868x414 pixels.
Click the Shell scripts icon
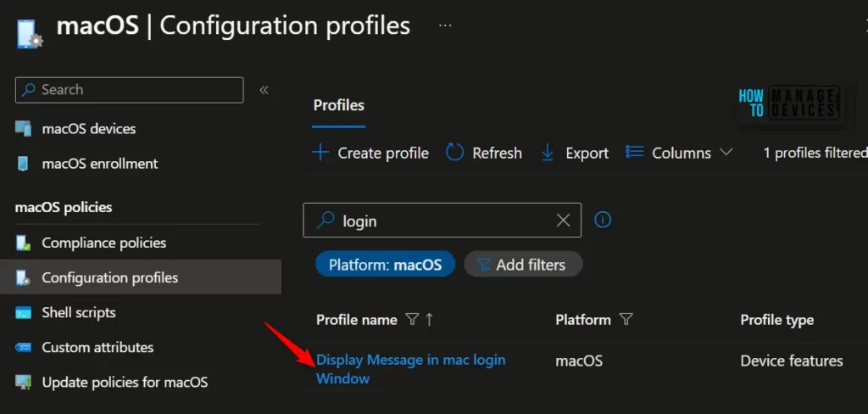[23, 312]
